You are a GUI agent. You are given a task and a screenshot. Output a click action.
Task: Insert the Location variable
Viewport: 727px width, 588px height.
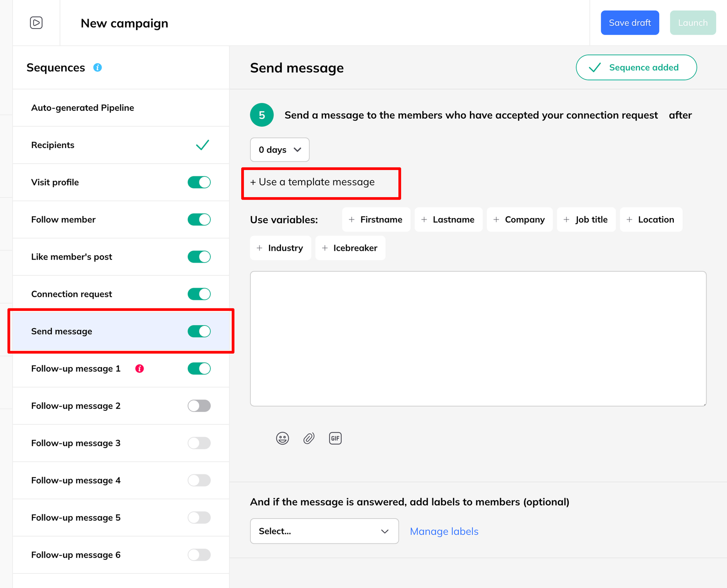pyautogui.click(x=651, y=219)
